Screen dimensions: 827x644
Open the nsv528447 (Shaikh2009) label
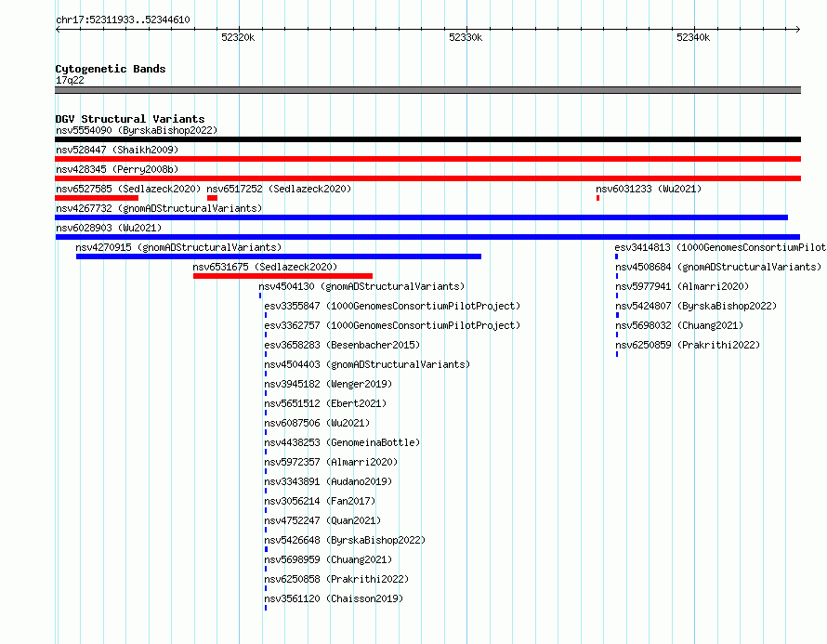[x=117, y=150]
